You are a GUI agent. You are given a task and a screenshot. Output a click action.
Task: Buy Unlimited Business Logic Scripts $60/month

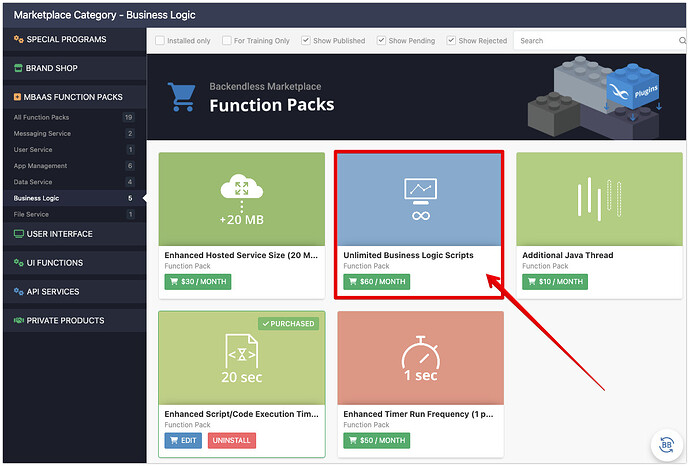377,282
